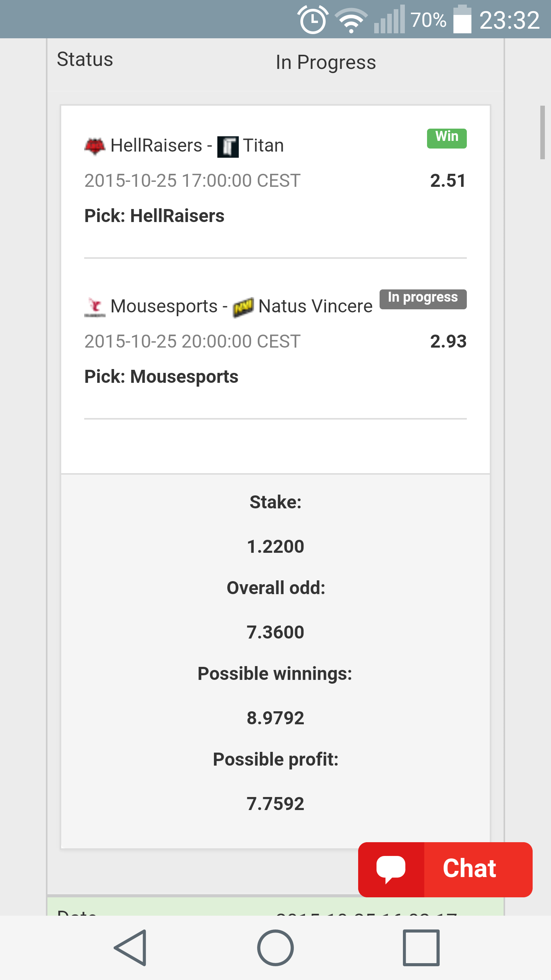Tap the chat speech bubble icon
551x980 pixels.
(391, 870)
